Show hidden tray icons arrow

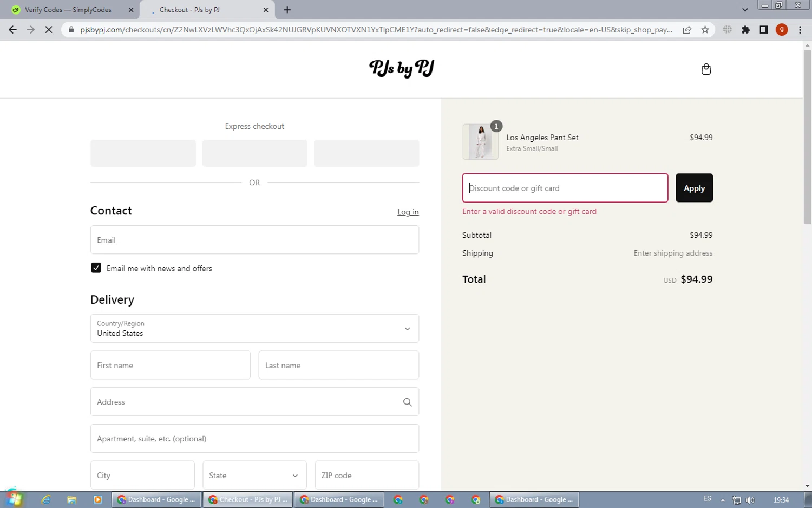click(723, 500)
